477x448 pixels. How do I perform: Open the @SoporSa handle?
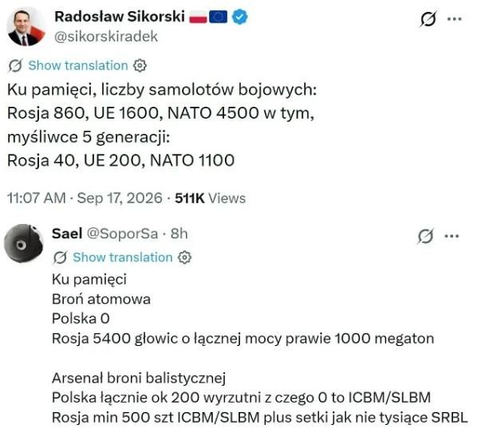click(122, 234)
